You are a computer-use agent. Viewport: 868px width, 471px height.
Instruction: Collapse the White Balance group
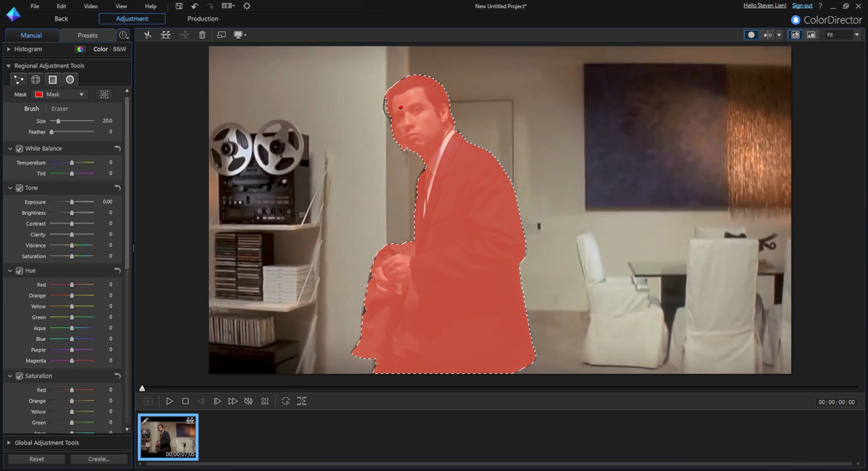[x=10, y=149]
